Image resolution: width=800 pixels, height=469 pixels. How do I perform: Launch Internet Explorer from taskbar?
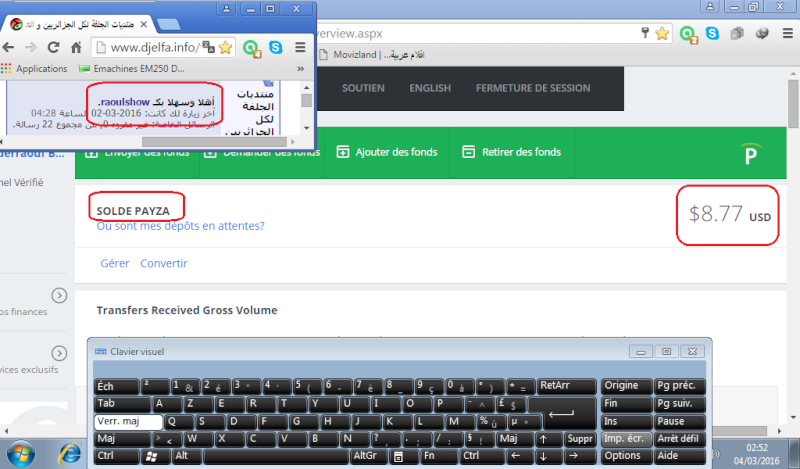(x=69, y=454)
